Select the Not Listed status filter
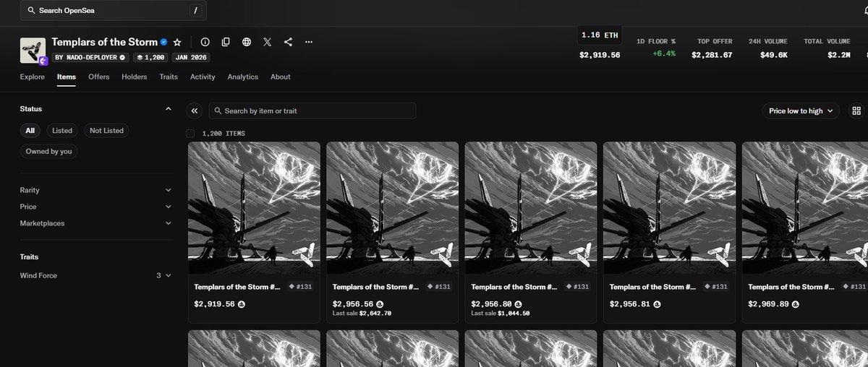 pyautogui.click(x=106, y=131)
